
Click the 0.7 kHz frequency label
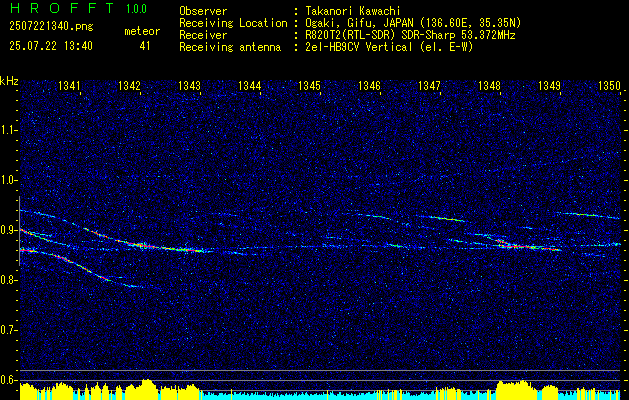(x=7, y=330)
